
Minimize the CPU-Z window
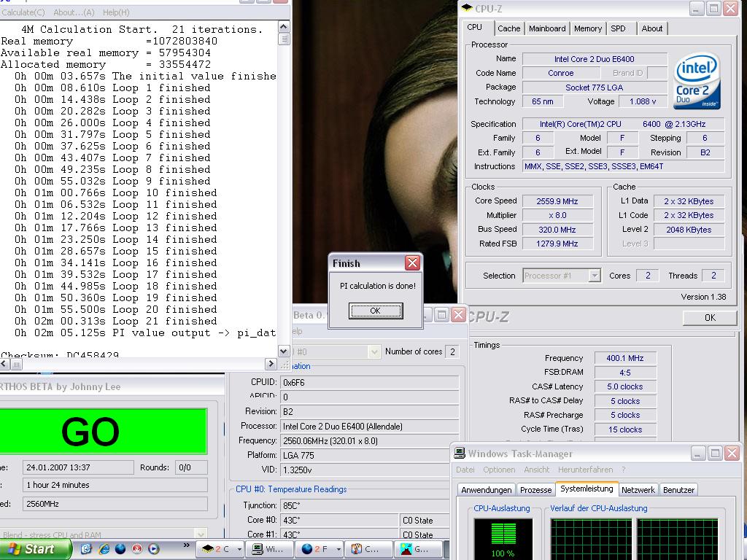pos(696,9)
